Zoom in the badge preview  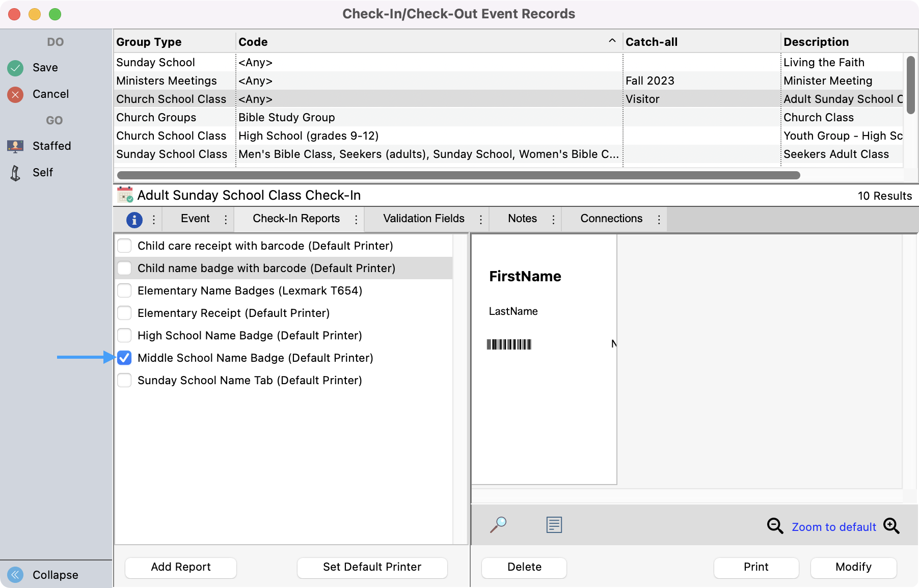coord(891,526)
